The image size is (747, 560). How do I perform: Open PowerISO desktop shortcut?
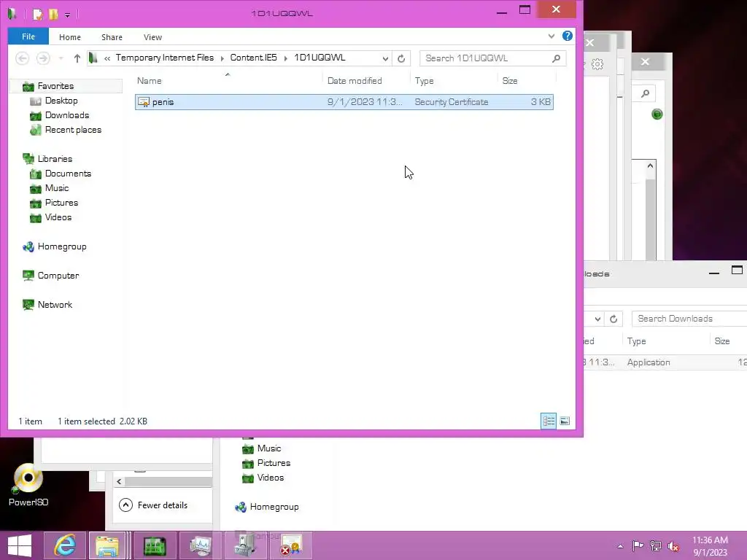click(28, 485)
